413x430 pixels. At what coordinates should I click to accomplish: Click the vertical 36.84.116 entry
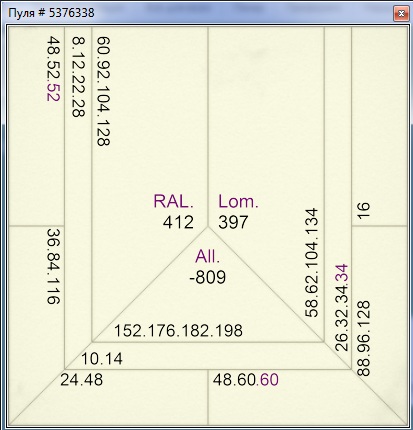pyautogui.click(x=53, y=266)
